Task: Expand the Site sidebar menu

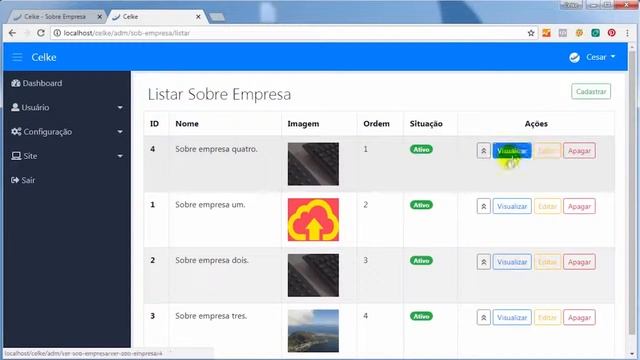Action: coord(67,156)
